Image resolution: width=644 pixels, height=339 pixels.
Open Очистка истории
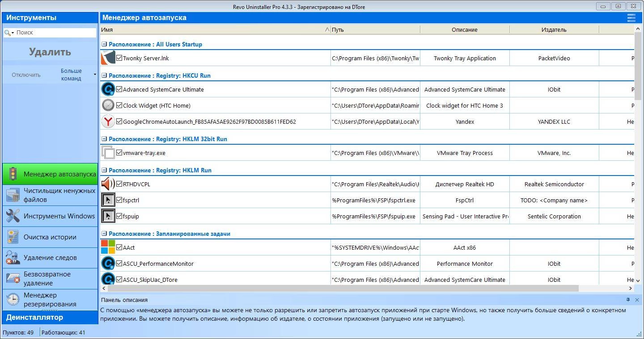tap(50, 237)
